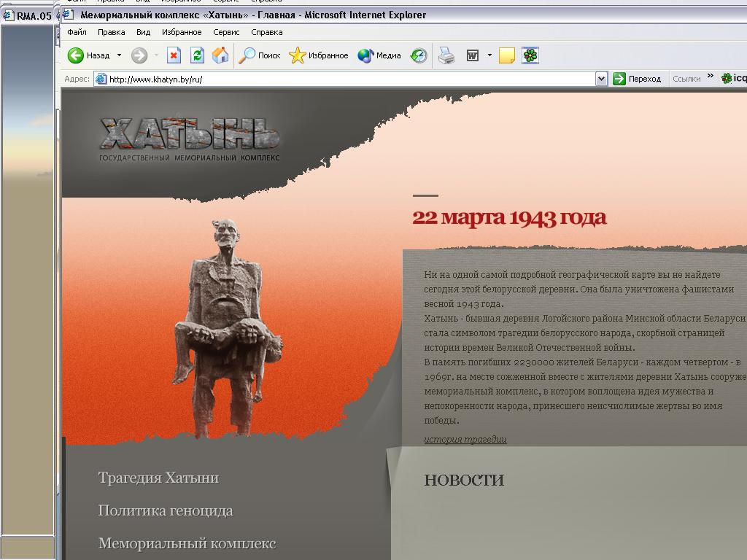Image resolution: width=747 pixels, height=560 pixels.
Task: Expand the address bar dropdown arrow
Action: coord(601,79)
